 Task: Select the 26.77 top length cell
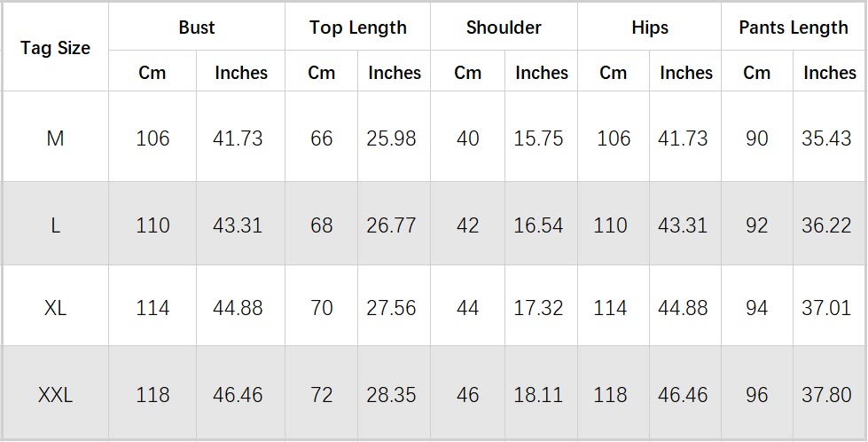coord(391,225)
